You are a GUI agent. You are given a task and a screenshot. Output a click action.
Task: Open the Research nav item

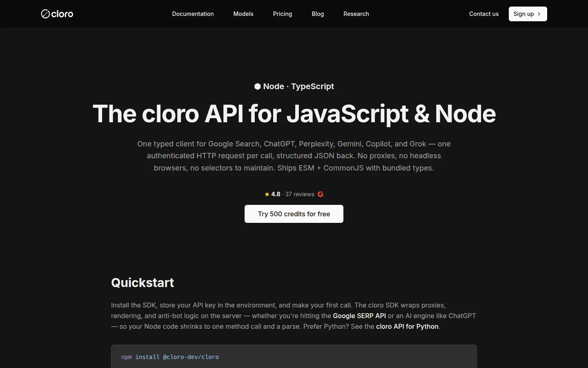356,14
